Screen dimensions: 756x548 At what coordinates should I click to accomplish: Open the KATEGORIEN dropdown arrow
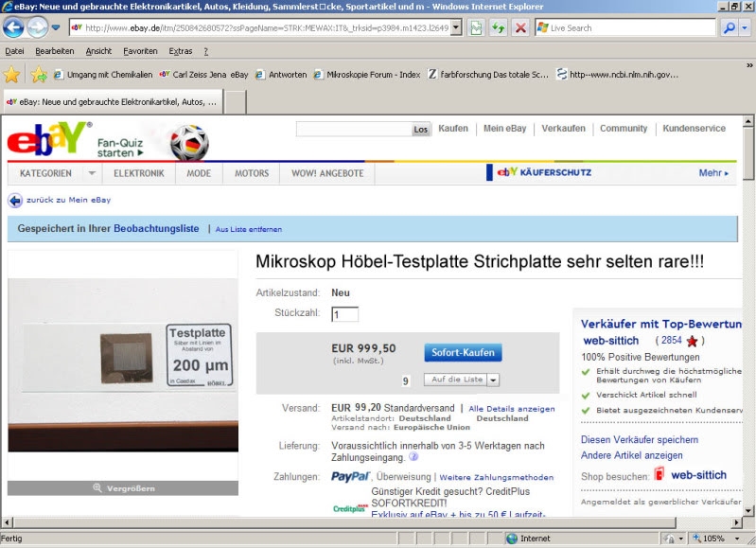pos(91,173)
